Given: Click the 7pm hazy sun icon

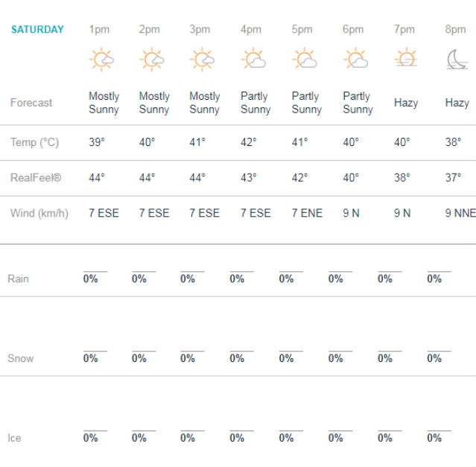Looking at the screenshot, I should point(406,57).
